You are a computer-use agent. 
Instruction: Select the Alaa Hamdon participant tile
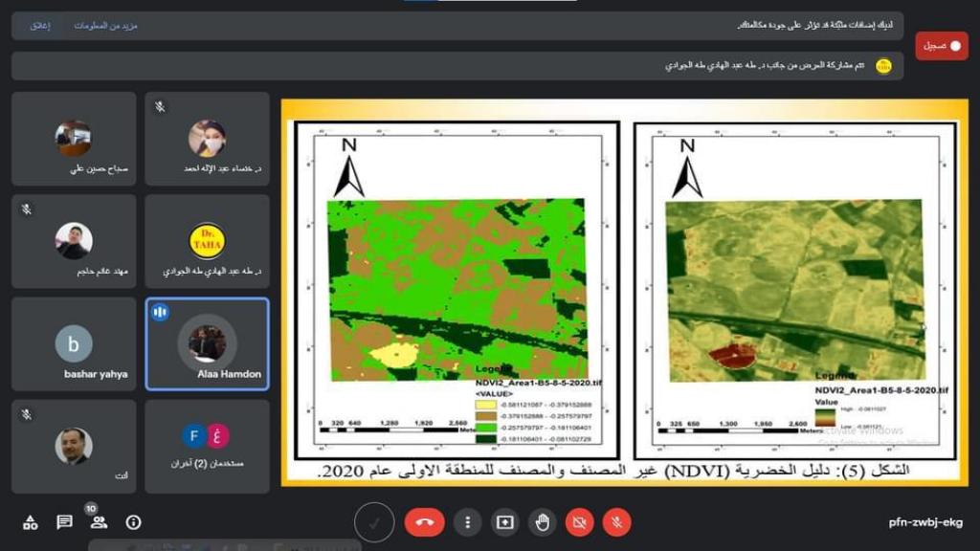(x=207, y=343)
